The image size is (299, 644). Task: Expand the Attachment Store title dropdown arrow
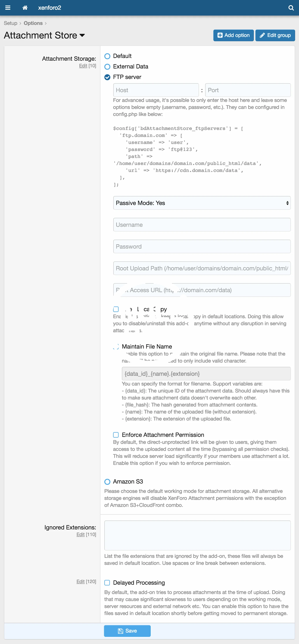(82, 36)
